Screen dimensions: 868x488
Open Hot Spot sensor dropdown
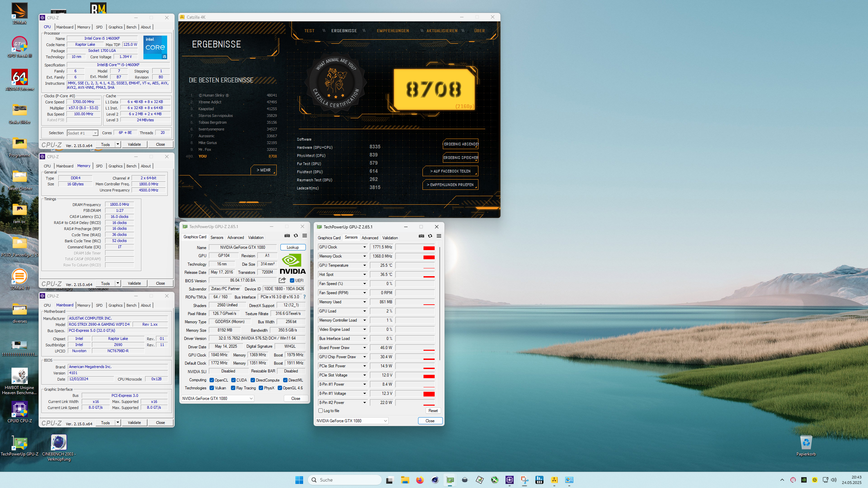[x=364, y=274]
